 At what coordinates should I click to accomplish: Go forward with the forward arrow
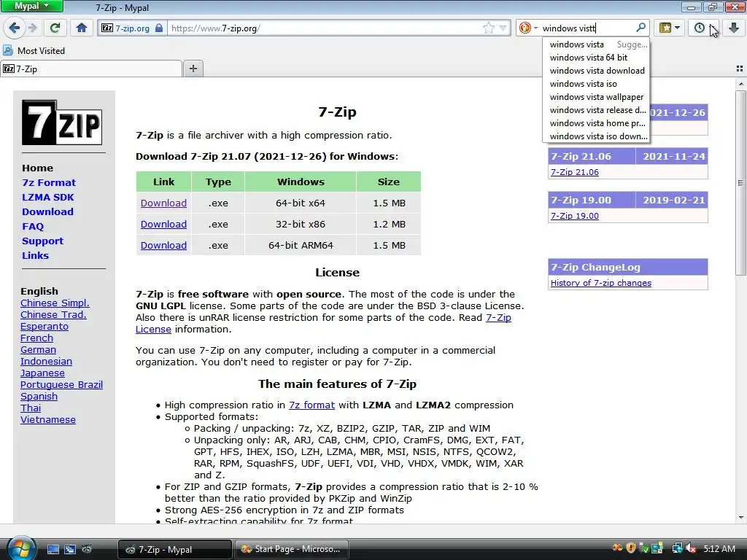tap(32, 28)
